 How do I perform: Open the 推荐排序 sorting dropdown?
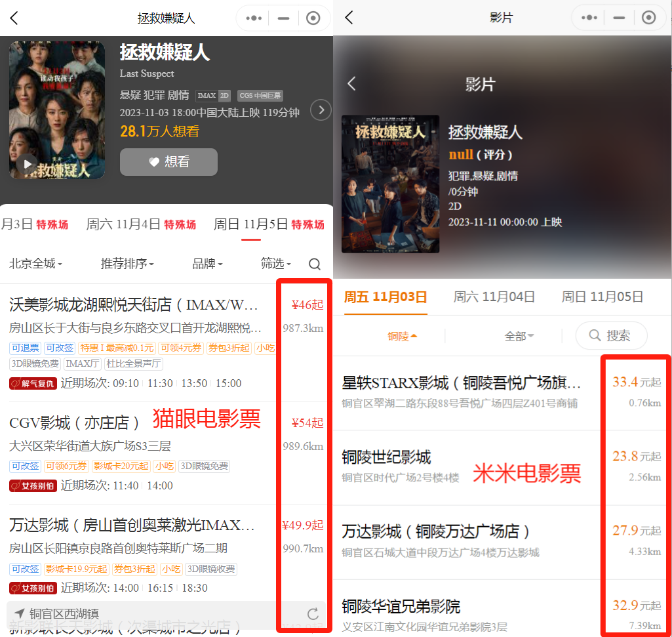127,263
